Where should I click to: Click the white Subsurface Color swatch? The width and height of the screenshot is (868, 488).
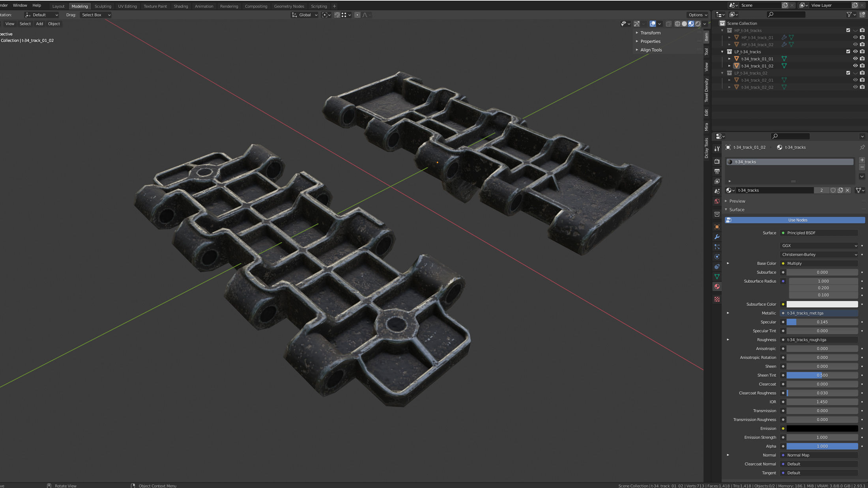(x=822, y=304)
